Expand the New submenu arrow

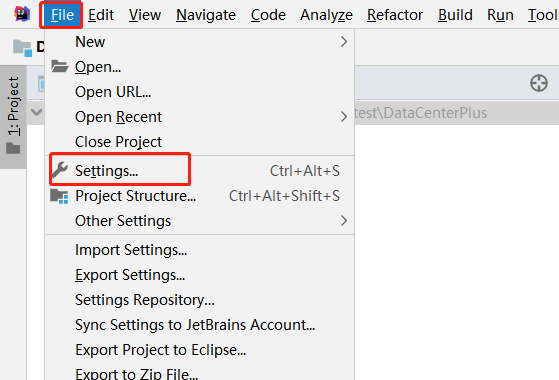[x=344, y=42]
